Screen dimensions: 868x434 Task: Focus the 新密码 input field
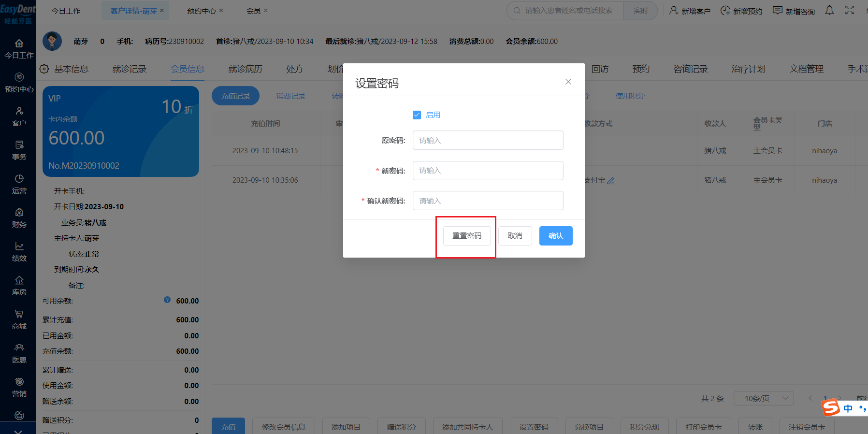point(488,171)
